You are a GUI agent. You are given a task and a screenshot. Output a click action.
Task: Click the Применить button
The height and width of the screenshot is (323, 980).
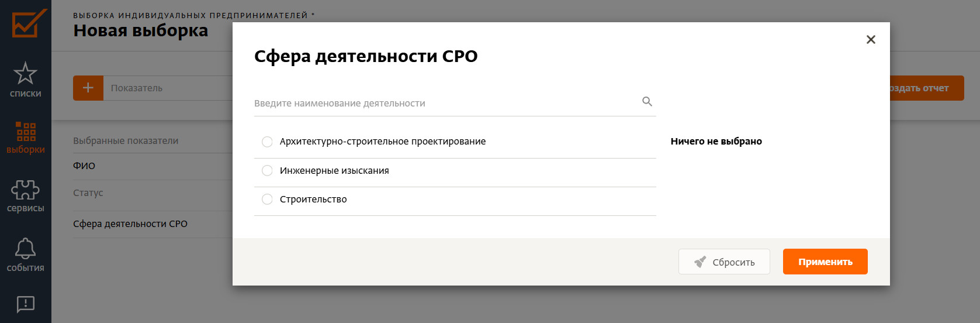825,262
